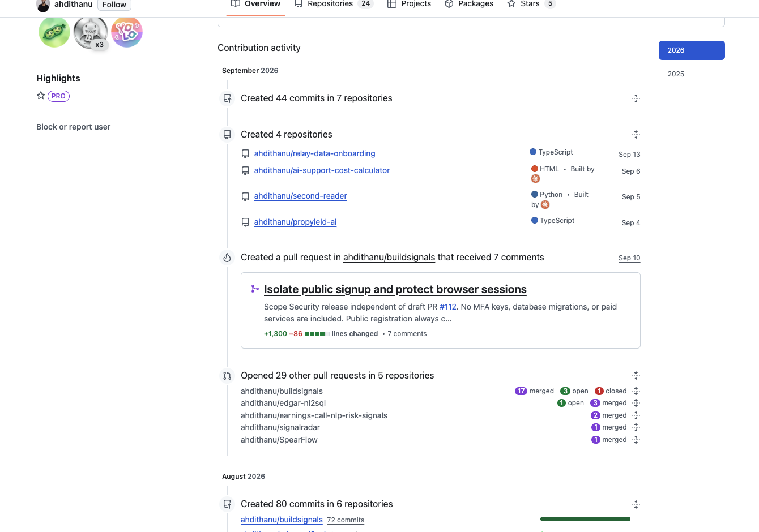Click the repo icon next to propyield-ai
The width and height of the screenshot is (759, 532).
click(x=245, y=222)
